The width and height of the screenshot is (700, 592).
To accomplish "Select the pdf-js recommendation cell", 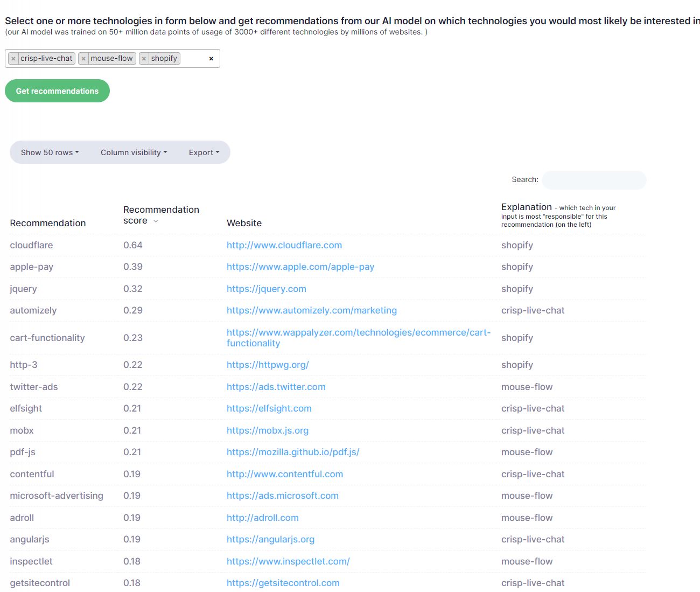I will (x=23, y=452).
